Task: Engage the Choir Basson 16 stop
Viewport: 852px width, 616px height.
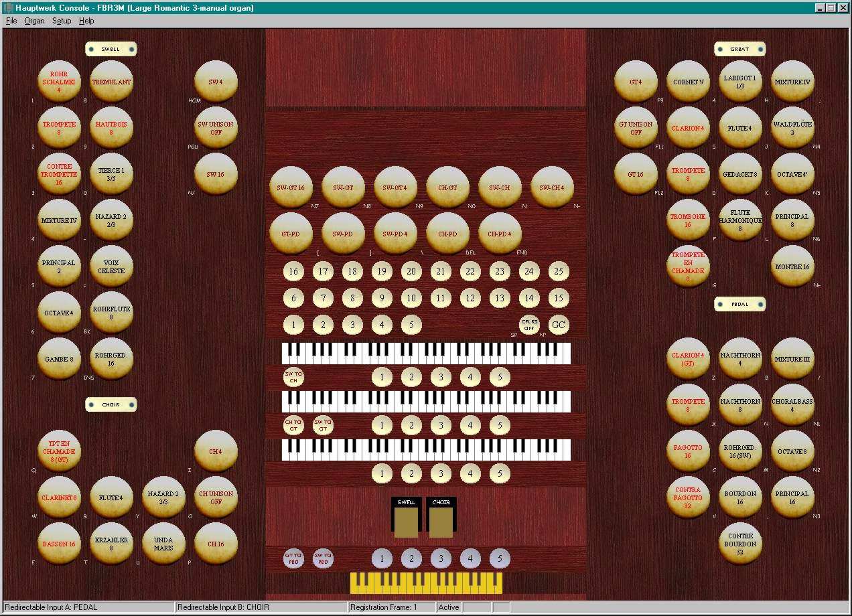Action: pyautogui.click(x=59, y=544)
